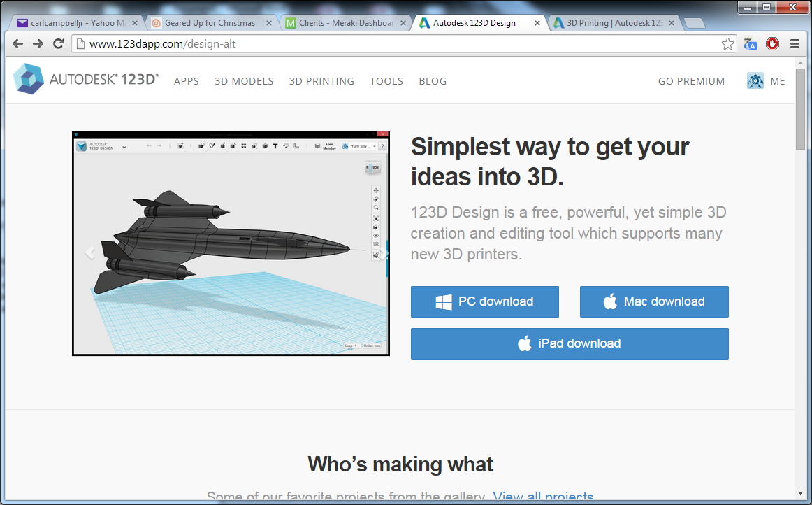
Task: Close the Meraki Dashboard tab
Action: (x=403, y=23)
